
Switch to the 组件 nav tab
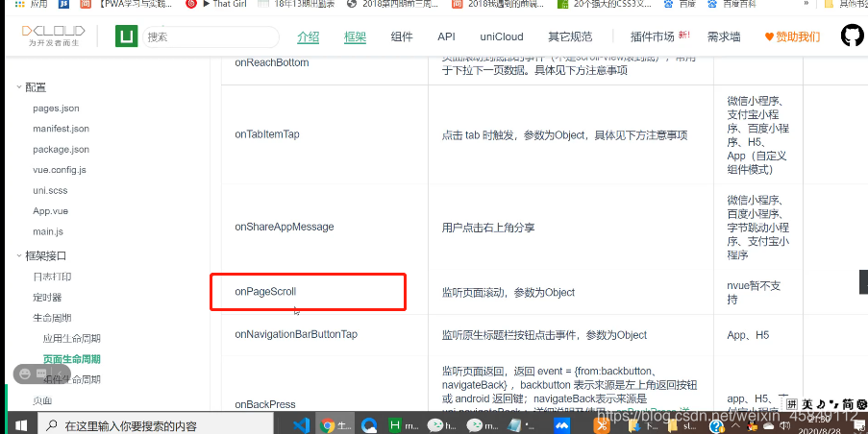tap(402, 37)
